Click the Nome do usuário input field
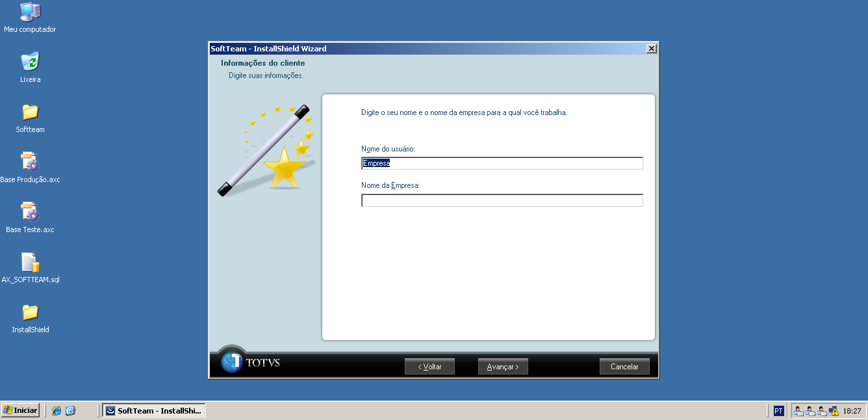Screen dimensions: 868x420 [502, 163]
